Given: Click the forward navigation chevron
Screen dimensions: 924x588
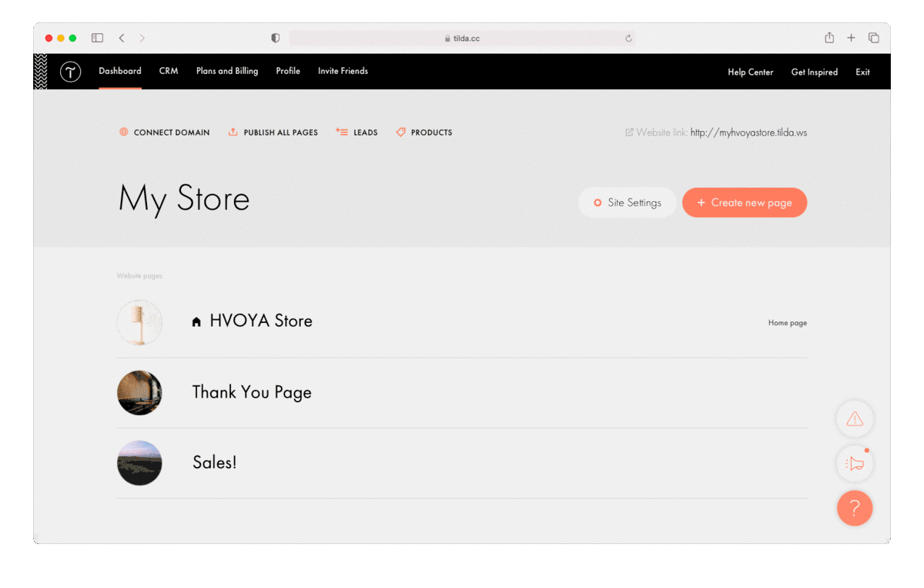Looking at the screenshot, I should tap(142, 37).
